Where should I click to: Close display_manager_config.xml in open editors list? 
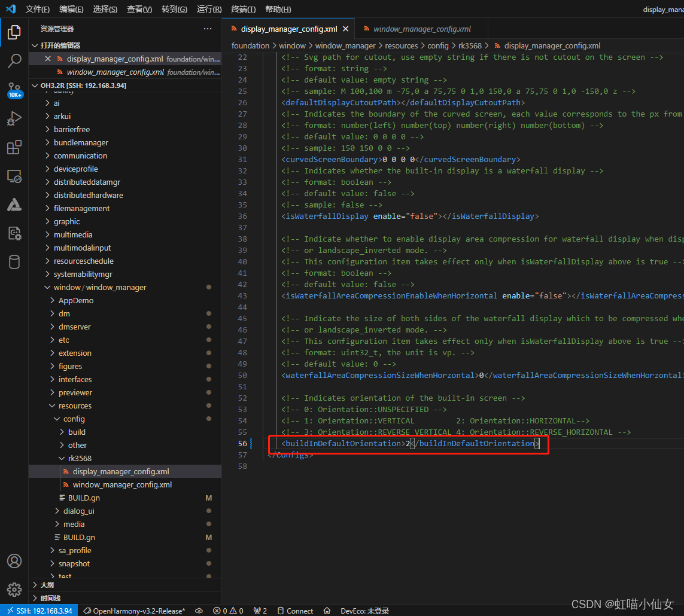48,59
